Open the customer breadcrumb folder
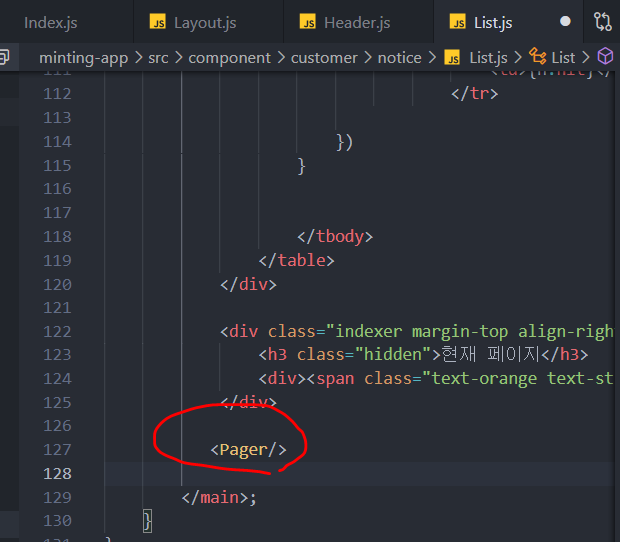 point(324,58)
